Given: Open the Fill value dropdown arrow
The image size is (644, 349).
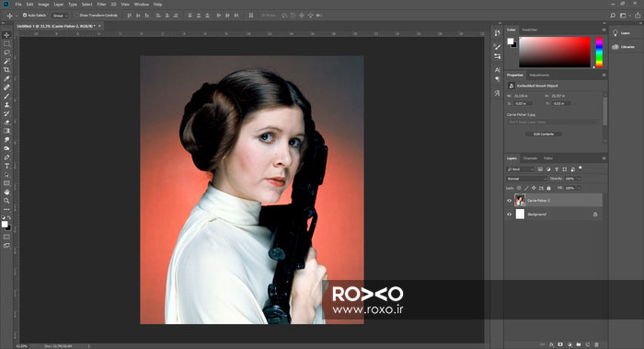Looking at the screenshot, I should click(x=579, y=188).
